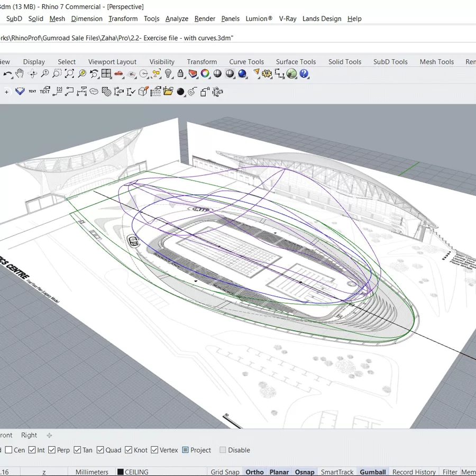The width and height of the screenshot is (476, 476).
Task: Open the Edit Layers icon
Action: click(193, 74)
